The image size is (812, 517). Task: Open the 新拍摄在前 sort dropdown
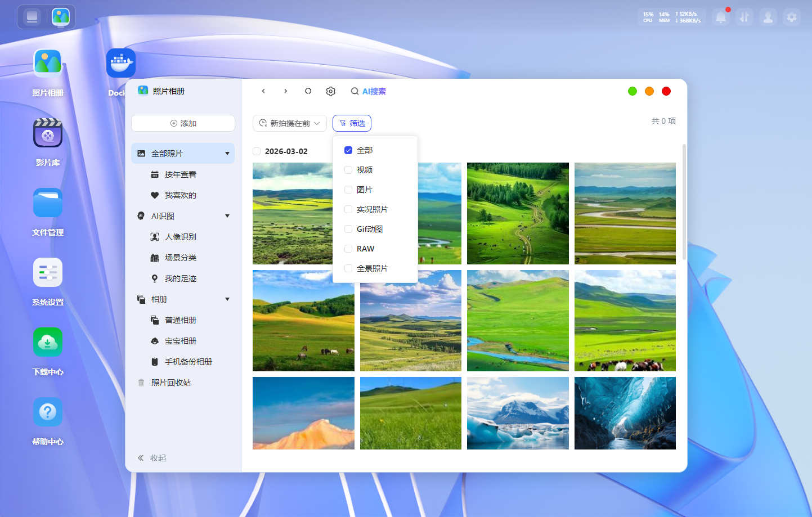click(290, 123)
